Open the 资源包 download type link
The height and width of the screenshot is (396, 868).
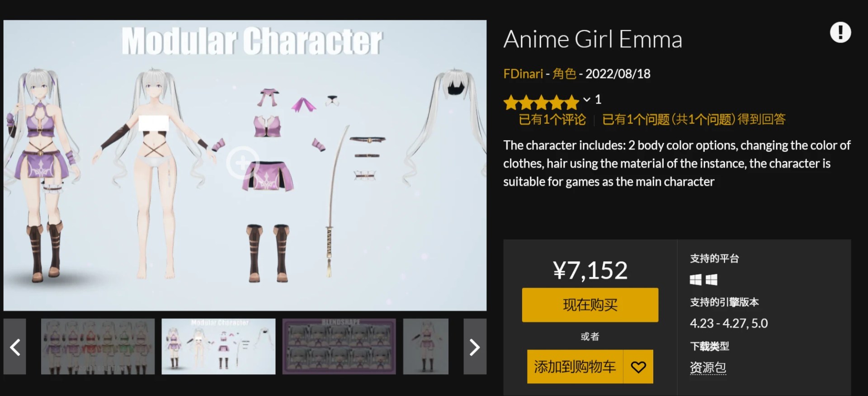tap(708, 368)
